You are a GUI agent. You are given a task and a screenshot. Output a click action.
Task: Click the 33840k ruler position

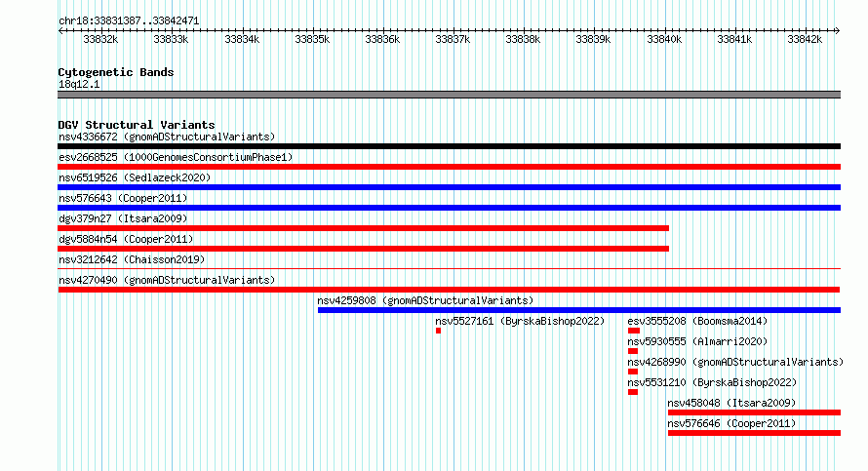(x=664, y=39)
